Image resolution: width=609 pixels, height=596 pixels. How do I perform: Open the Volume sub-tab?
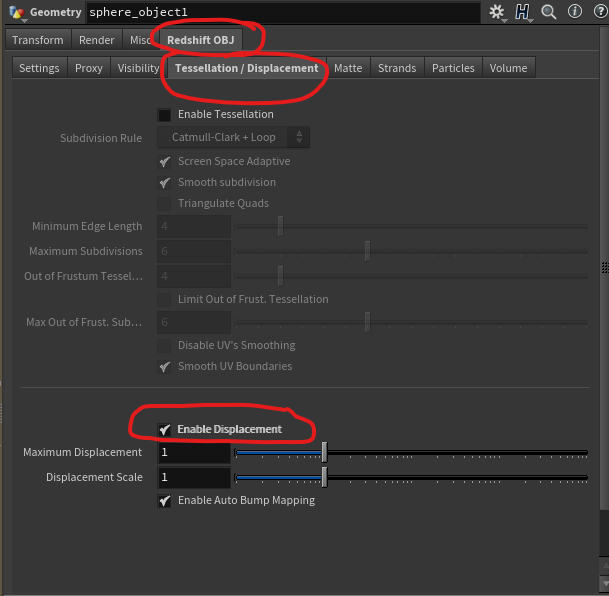(508, 68)
